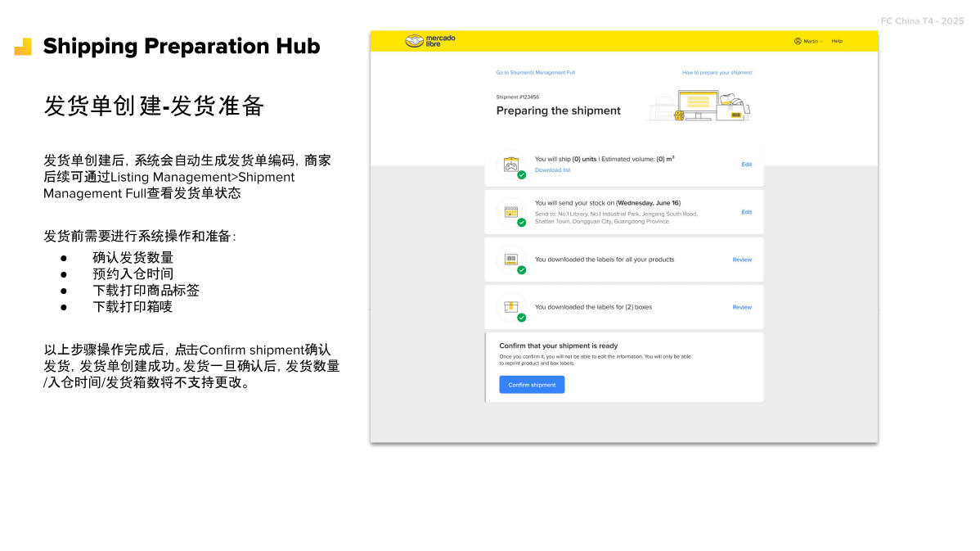
Task: Click the green check on units row
Action: 521,175
